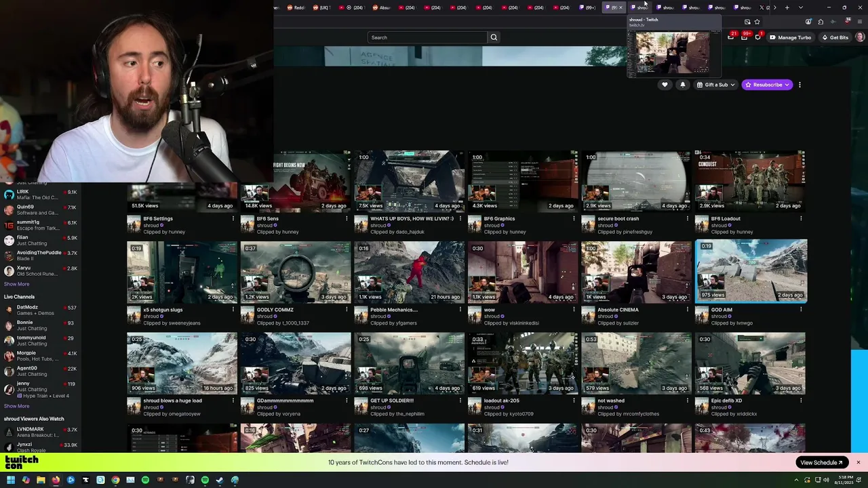Image resolution: width=868 pixels, height=488 pixels.
Task: Open channel more-options kebab beside Resubscribe
Action: (800, 85)
